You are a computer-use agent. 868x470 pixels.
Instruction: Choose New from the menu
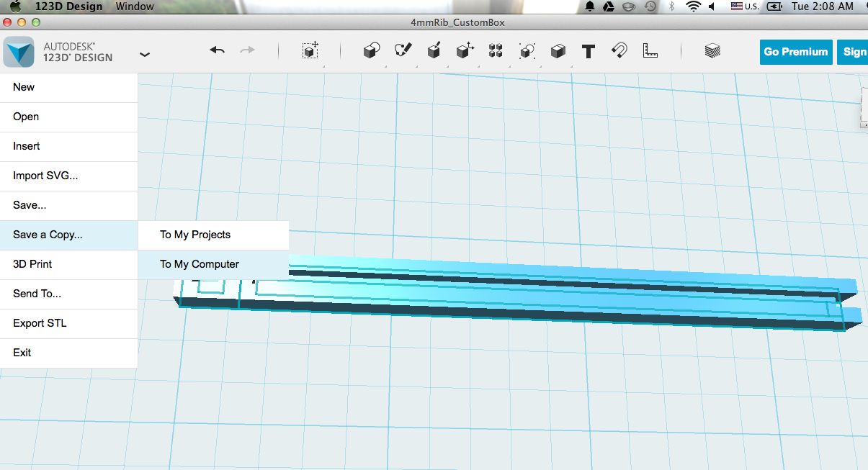tap(68, 87)
